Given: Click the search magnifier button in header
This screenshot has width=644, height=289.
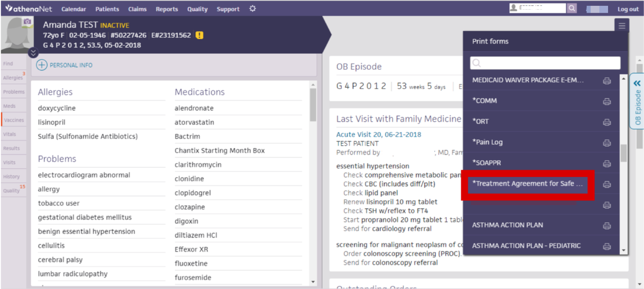Looking at the screenshot, I should click(572, 8).
